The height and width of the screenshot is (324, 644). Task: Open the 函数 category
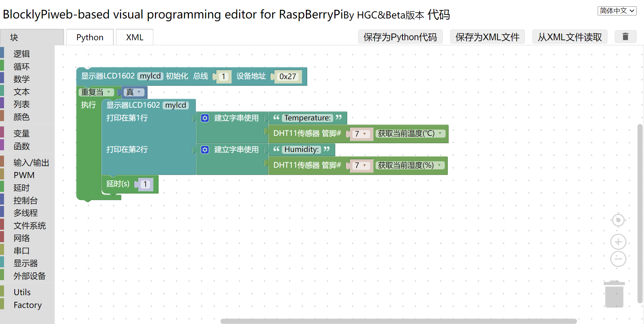[x=27, y=146]
